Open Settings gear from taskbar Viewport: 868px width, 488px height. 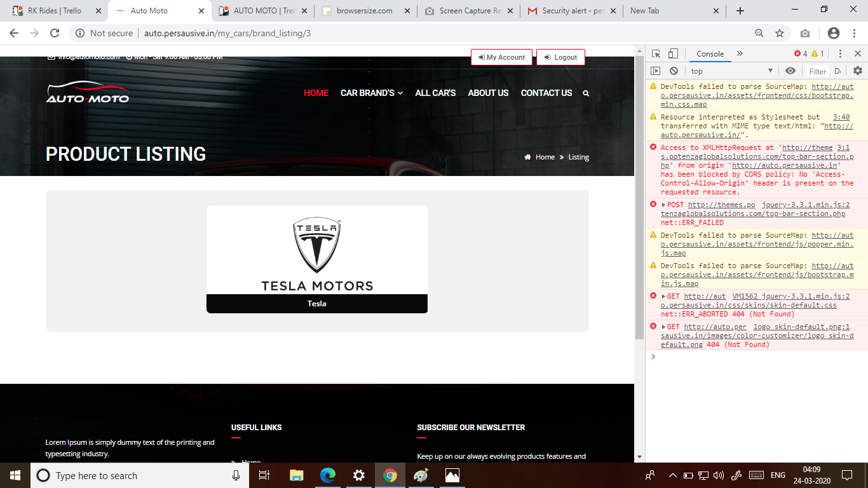pyautogui.click(x=359, y=475)
